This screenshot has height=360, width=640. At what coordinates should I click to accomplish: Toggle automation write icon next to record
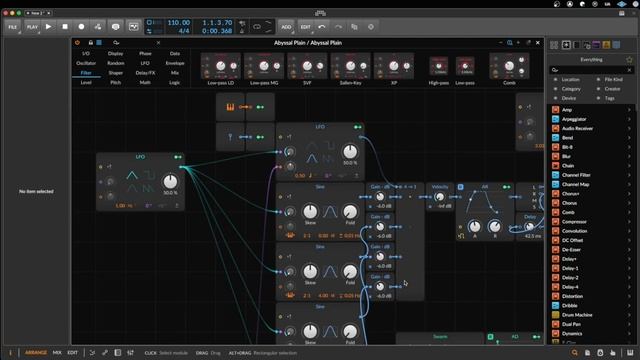[98, 27]
